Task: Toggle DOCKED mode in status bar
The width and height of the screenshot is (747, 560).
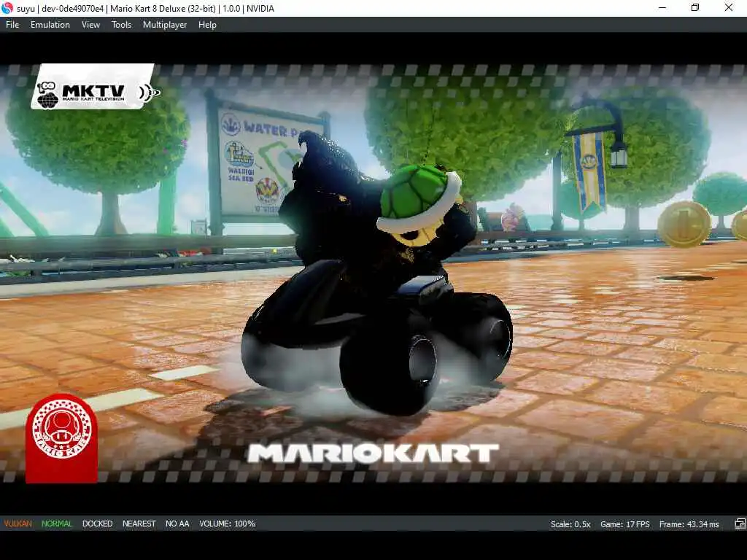Action: 97,524
